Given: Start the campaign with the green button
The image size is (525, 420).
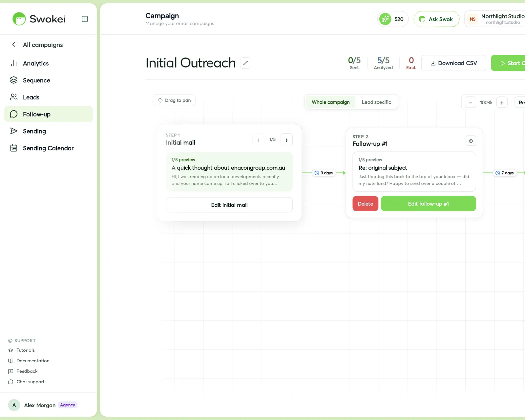Looking at the screenshot, I should (x=508, y=63).
